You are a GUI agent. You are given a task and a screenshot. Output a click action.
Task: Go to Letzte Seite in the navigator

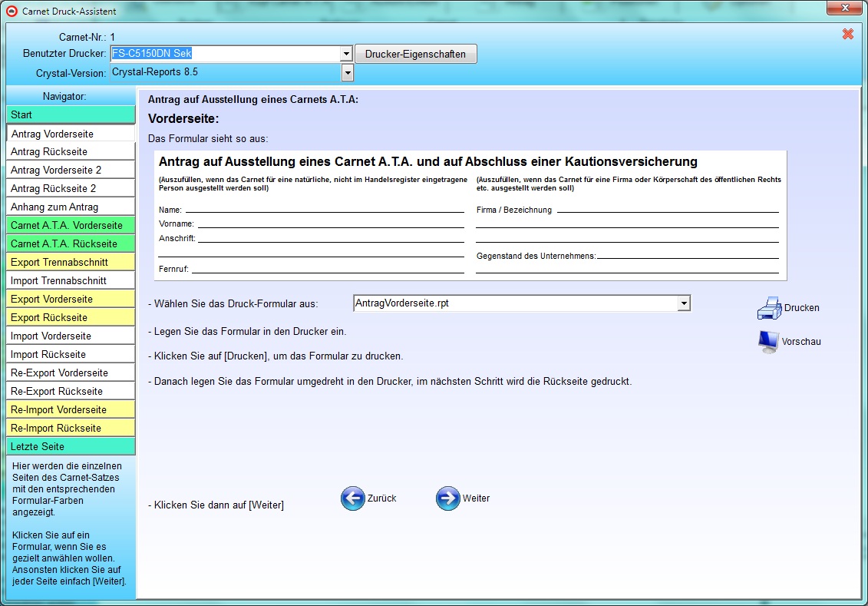coord(71,446)
